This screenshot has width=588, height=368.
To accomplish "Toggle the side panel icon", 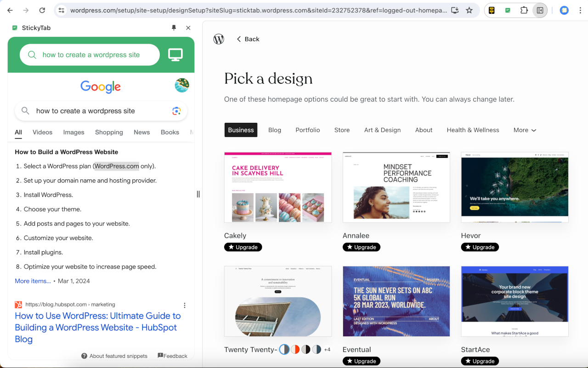I will 540,10.
